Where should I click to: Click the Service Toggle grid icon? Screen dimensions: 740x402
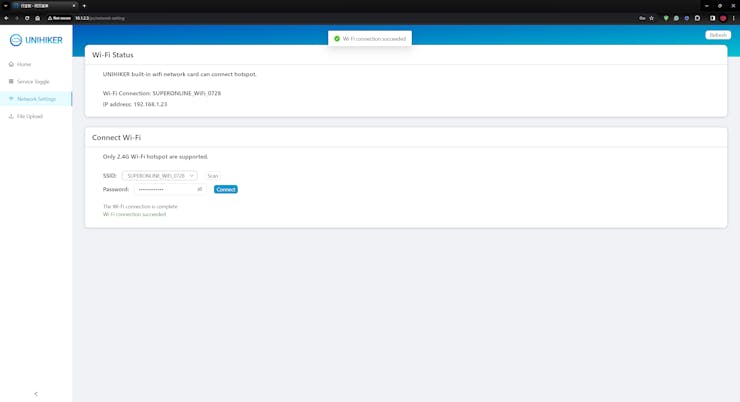[11, 82]
